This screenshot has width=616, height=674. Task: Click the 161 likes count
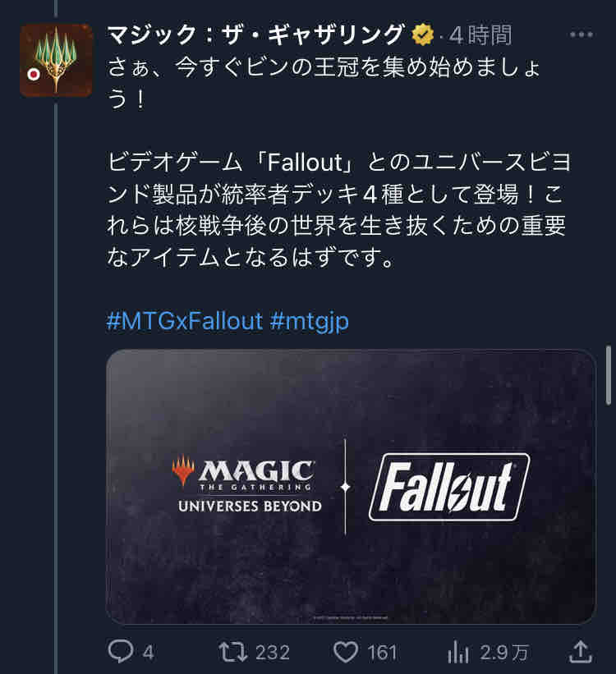(382, 653)
